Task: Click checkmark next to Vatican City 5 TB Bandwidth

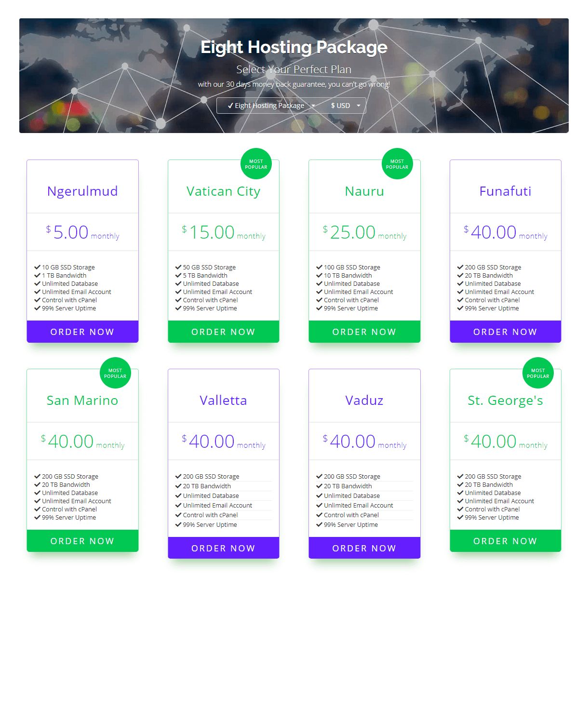Action: (178, 275)
